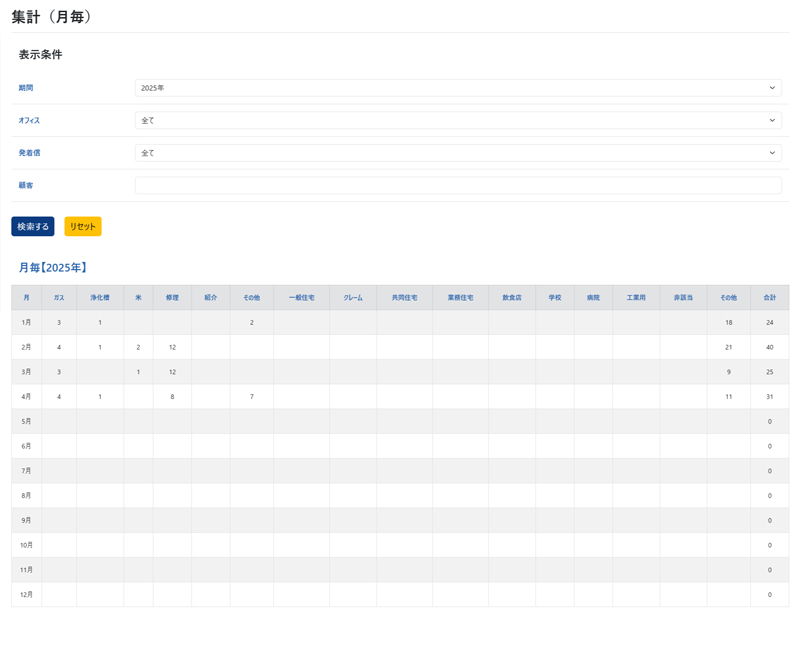This screenshot has width=800, height=665.
Task: Click the 飲食店 column header
Action: 512,298
